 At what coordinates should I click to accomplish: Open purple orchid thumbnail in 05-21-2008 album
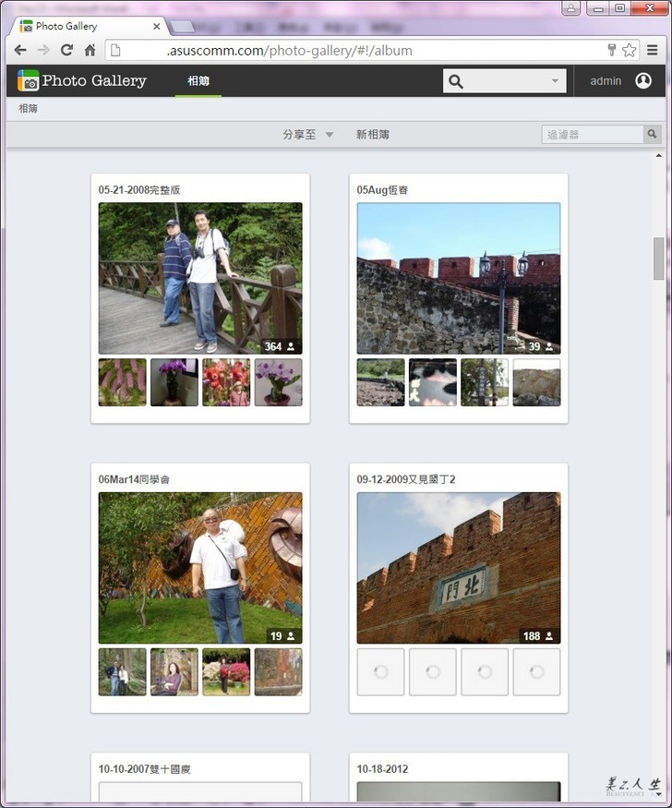(x=278, y=382)
